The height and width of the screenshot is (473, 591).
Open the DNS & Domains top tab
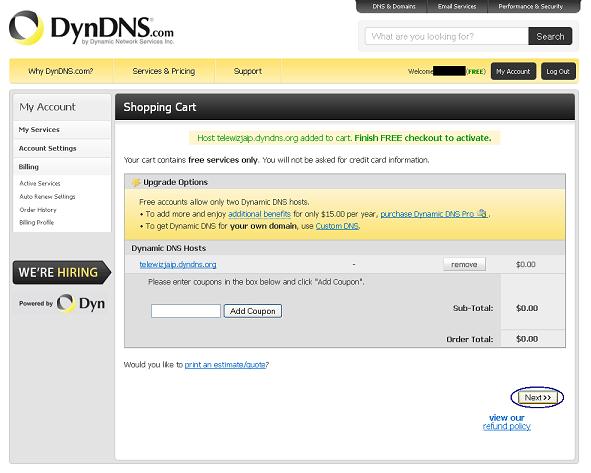click(x=393, y=6)
